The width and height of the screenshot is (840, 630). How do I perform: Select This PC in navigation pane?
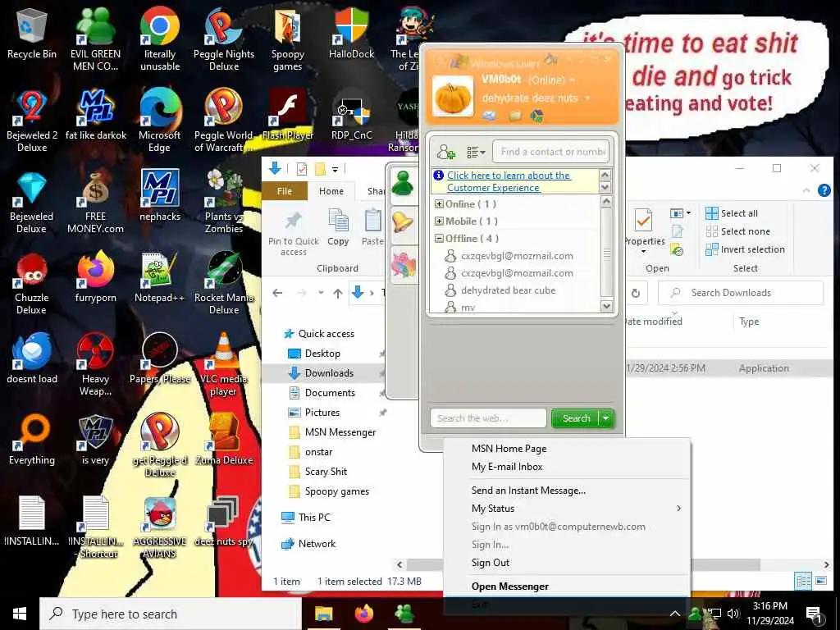click(x=314, y=518)
